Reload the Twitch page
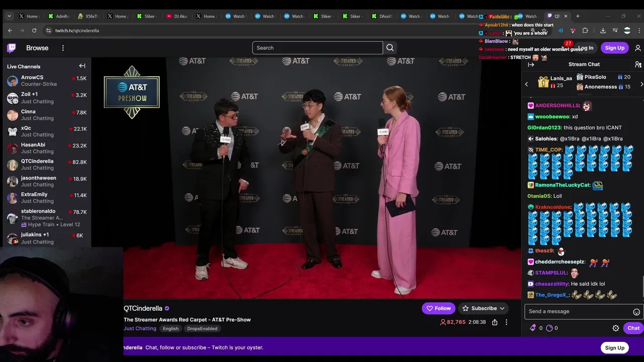Screen dimensions: 644x362 coord(34,30)
